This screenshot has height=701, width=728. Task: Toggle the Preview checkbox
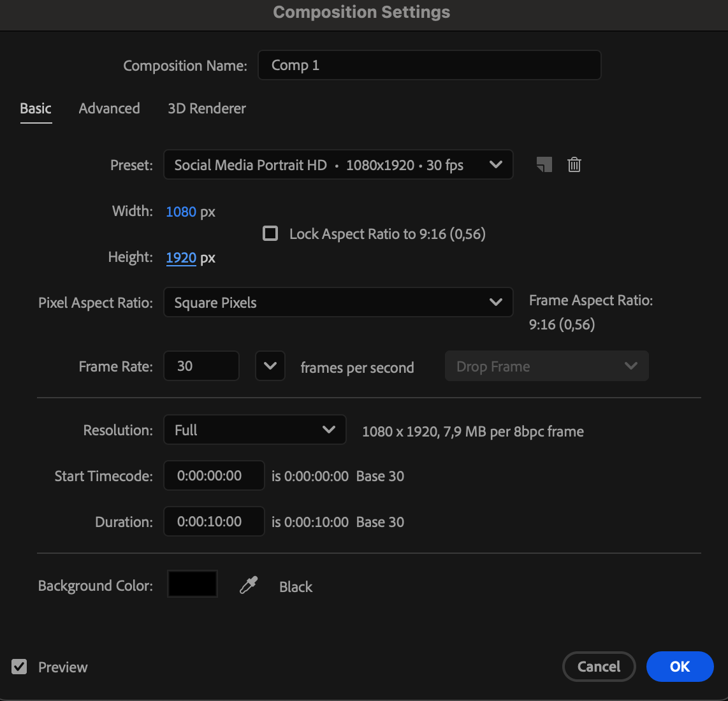point(20,667)
